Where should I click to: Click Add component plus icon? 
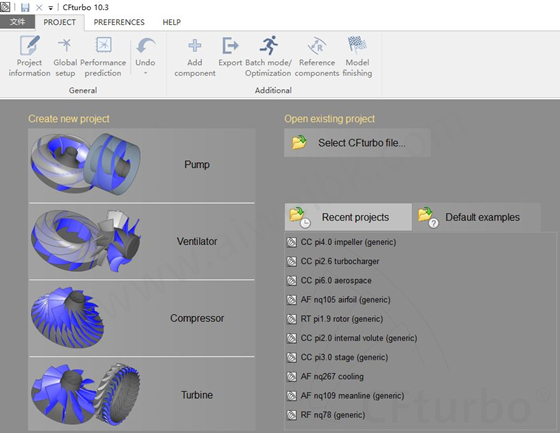pos(195,46)
